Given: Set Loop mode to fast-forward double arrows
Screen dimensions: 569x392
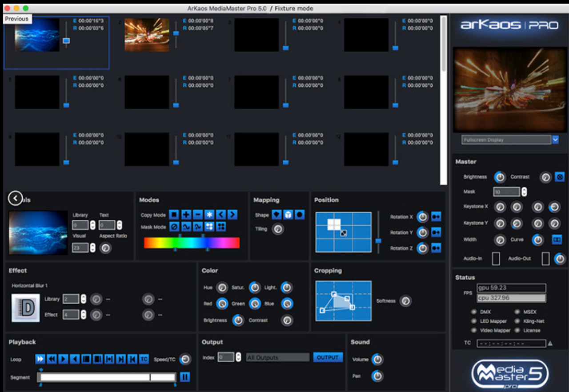Looking at the screenshot, I should tap(40, 359).
